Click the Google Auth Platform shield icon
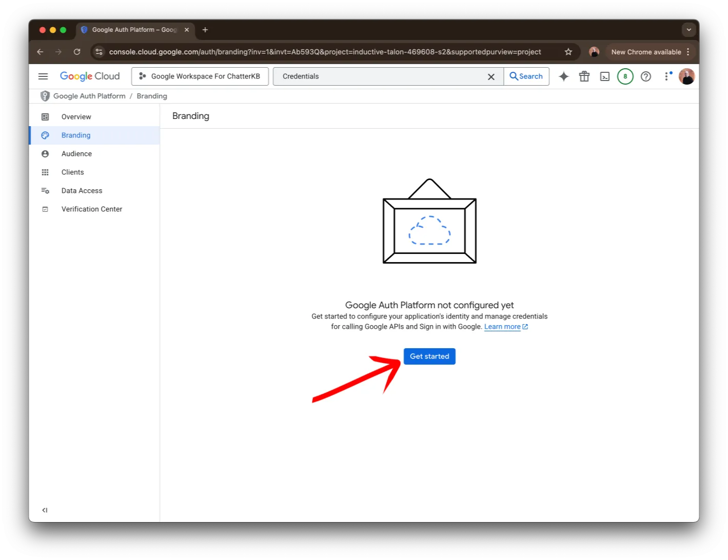This screenshot has height=560, width=728. (x=45, y=96)
